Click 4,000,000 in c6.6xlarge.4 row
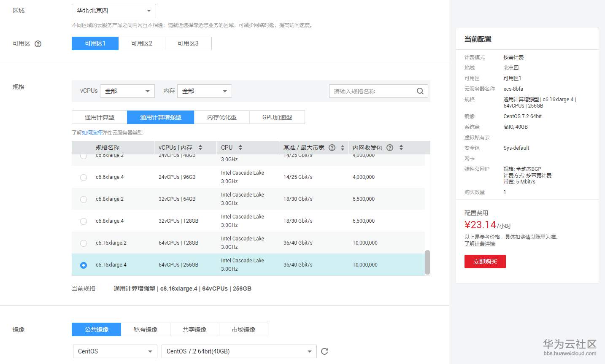Screen dimensions: 605x364 (x=364, y=177)
